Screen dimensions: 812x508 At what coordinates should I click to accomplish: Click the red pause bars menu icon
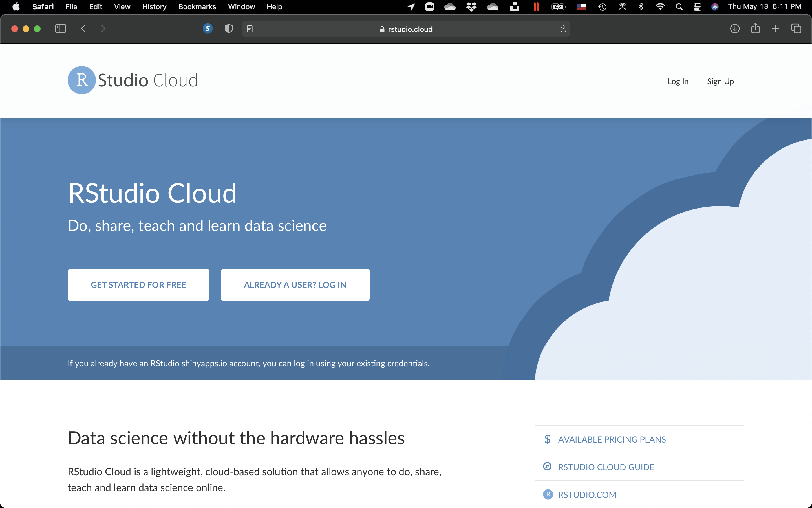(x=536, y=7)
